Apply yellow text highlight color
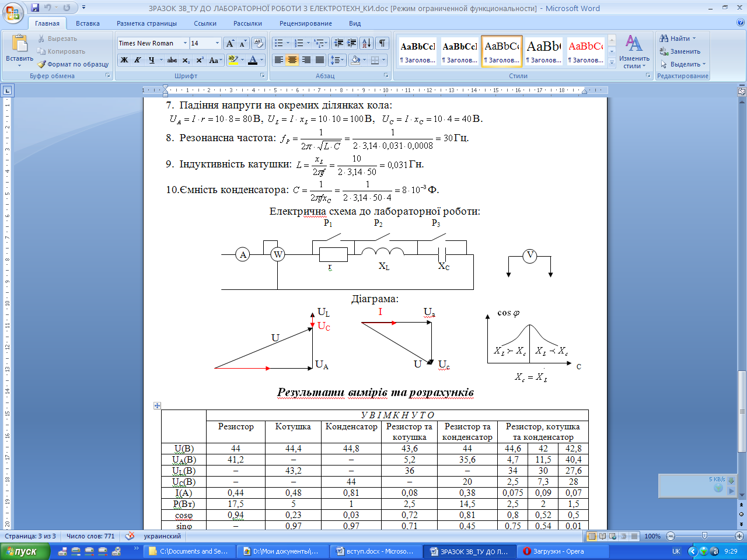This screenshot has width=747, height=560. (233, 60)
